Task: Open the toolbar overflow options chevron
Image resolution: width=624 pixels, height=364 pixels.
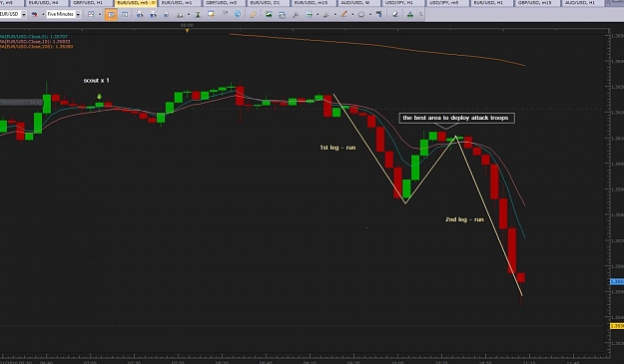Action: click(x=421, y=14)
